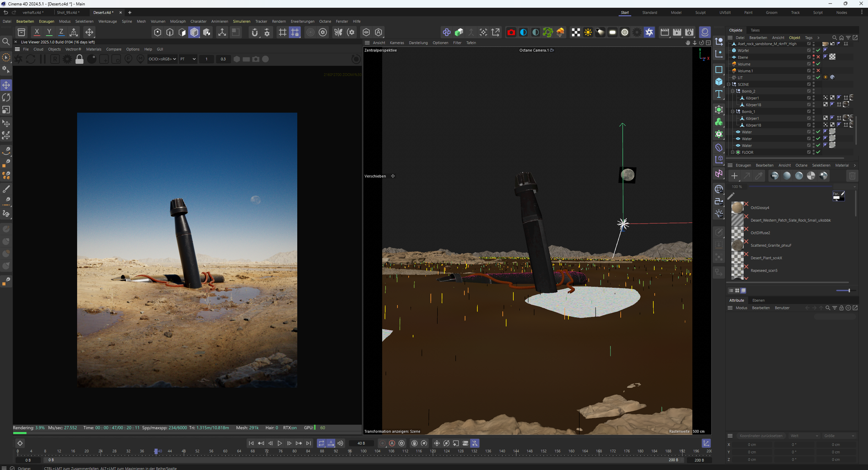Open Octane render settings gear in Live Viewer
The image size is (868, 470).
coord(67,59)
